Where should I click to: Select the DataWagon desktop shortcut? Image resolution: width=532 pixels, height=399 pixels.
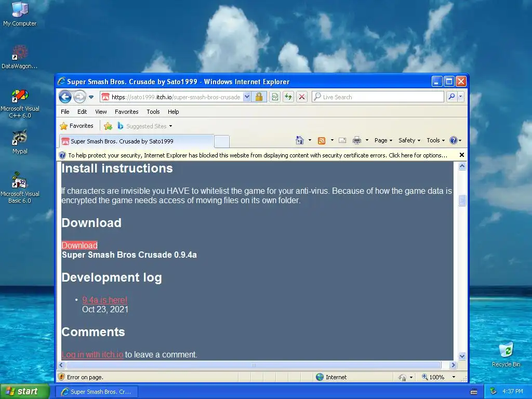pyautogui.click(x=20, y=57)
